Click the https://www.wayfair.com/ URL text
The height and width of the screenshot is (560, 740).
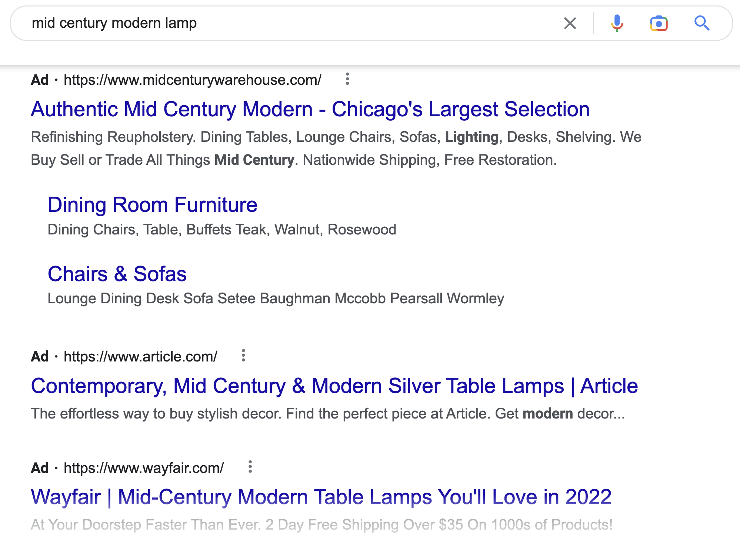[x=144, y=468]
